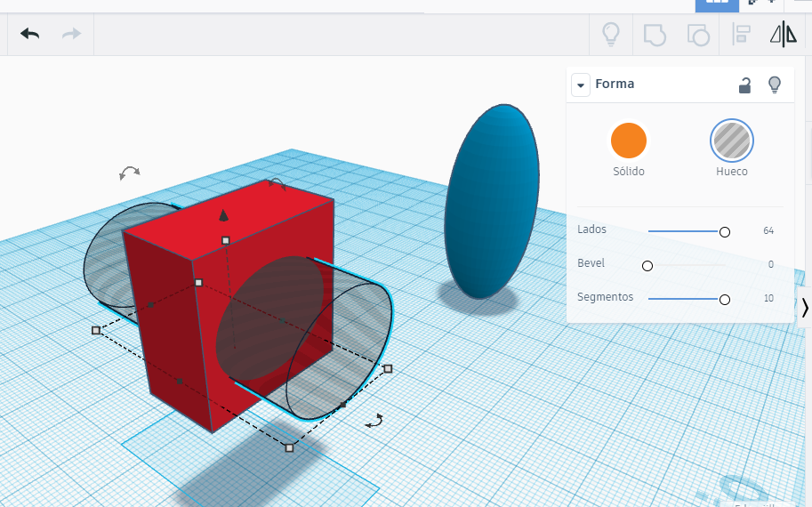Click the Lados value 64
812x507 pixels.
[768, 230]
